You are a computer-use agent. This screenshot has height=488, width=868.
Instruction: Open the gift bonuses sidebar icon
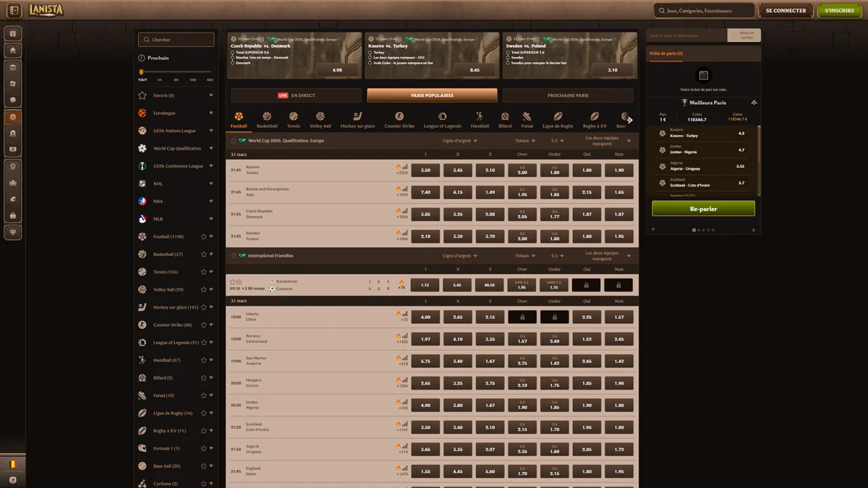click(12, 33)
